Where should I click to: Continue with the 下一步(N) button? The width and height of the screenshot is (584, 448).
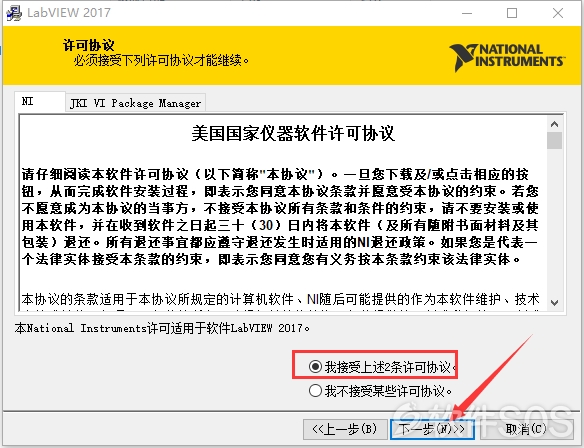coord(432,429)
